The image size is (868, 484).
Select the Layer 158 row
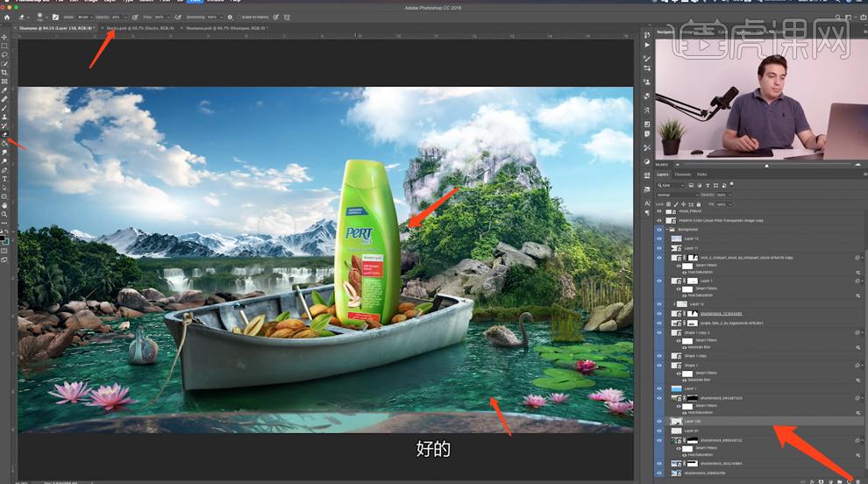(x=765, y=421)
